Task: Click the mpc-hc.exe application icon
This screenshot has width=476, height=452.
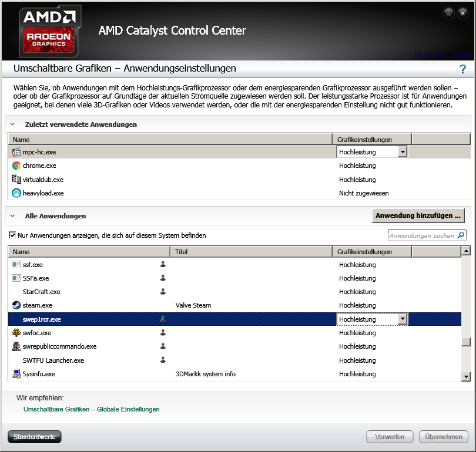Action: tap(16, 152)
